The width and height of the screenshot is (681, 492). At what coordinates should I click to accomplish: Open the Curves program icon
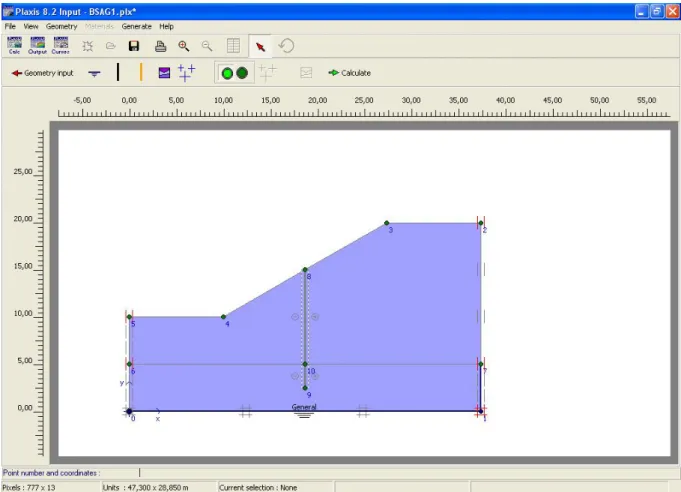click(x=60, y=45)
